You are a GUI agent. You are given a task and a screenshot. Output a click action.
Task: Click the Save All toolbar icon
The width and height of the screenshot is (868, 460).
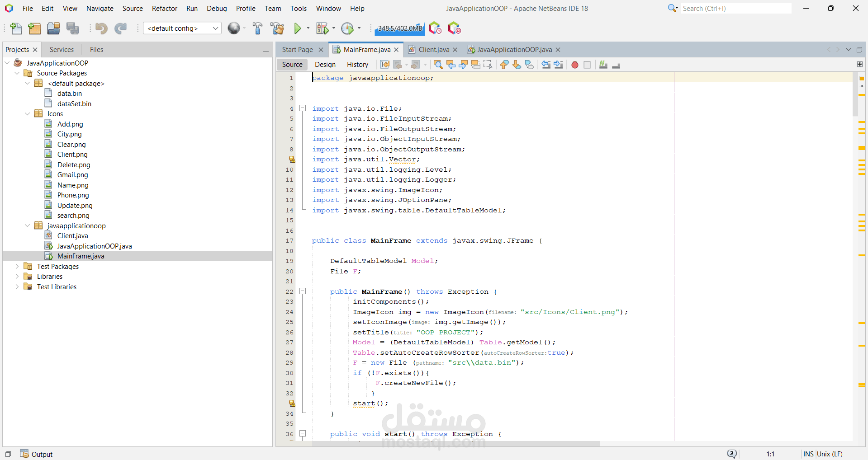tap(73, 28)
